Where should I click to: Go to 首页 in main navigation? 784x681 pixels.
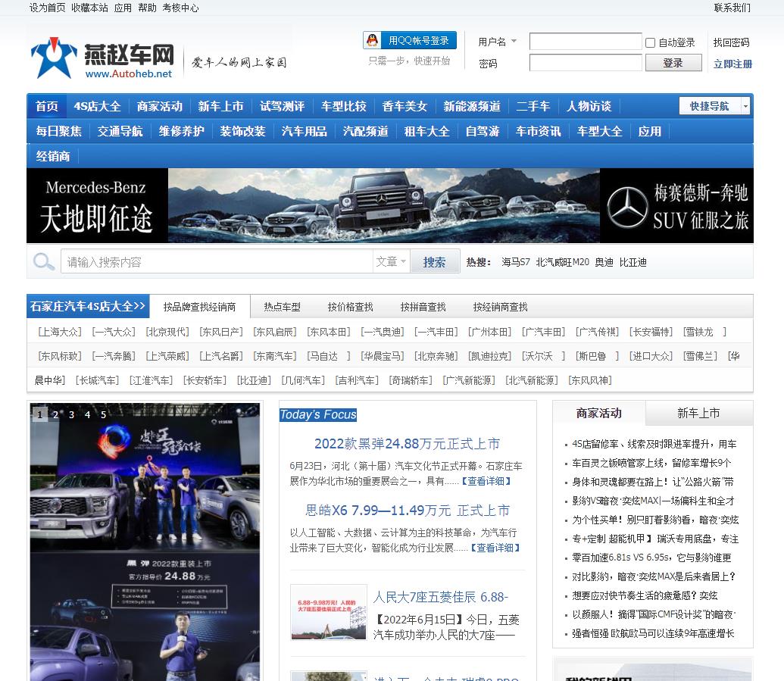[x=47, y=107]
